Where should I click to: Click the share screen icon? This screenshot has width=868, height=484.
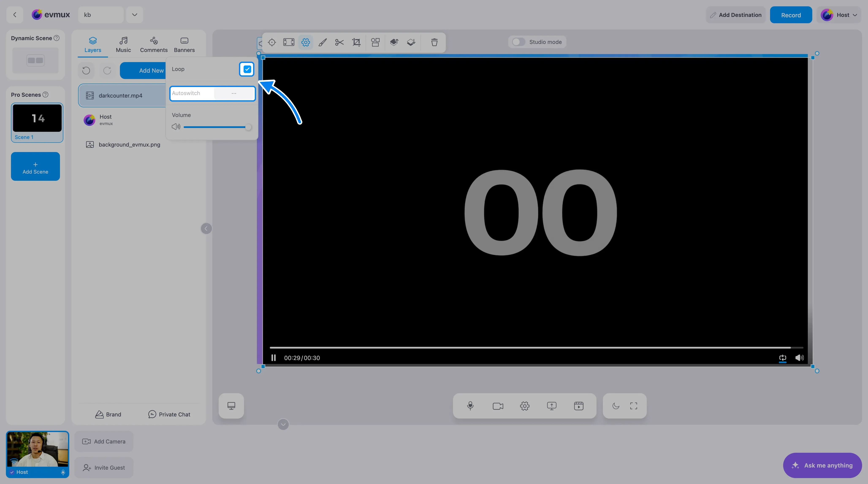pyautogui.click(x=552, y=406)
